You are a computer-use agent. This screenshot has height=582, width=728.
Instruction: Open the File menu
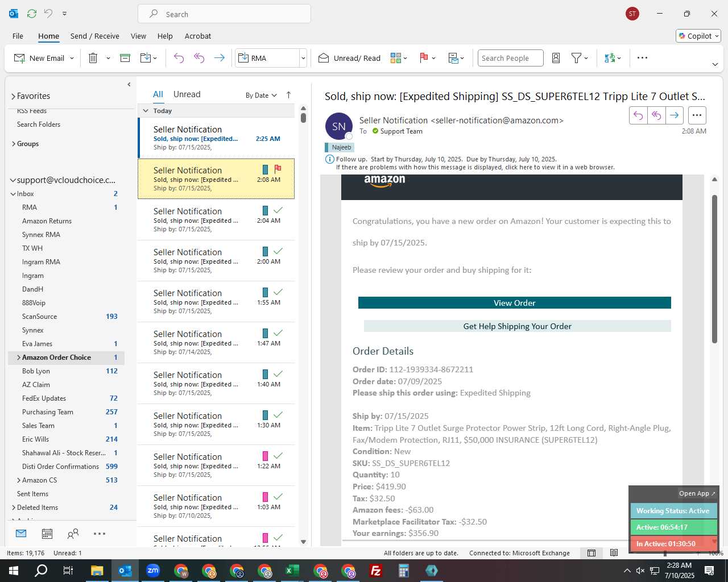click(18, 36)
